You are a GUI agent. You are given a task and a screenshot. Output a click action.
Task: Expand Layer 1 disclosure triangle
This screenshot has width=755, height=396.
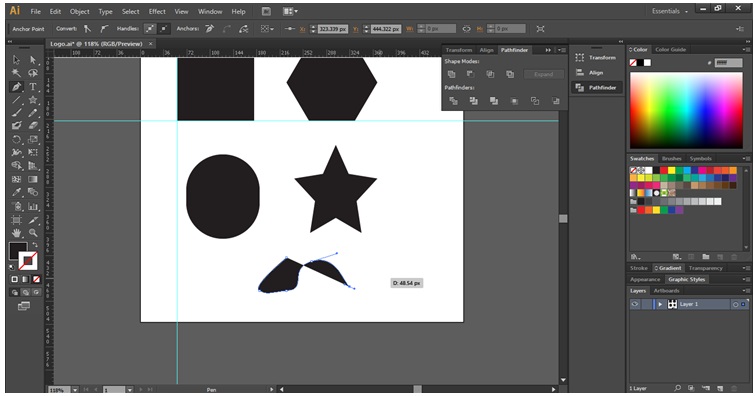[660, 304]
